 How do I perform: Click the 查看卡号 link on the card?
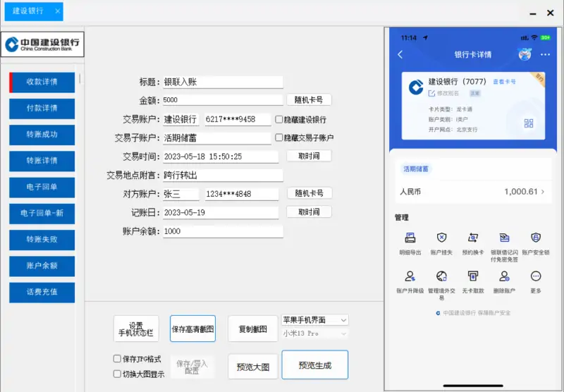(504, 82)
